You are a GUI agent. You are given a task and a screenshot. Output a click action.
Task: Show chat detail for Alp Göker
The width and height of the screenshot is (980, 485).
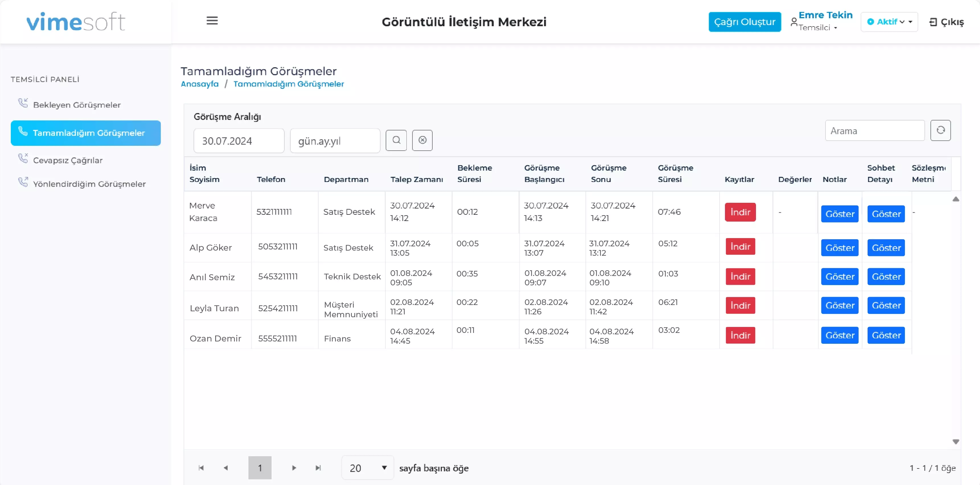tap(886, 248)
